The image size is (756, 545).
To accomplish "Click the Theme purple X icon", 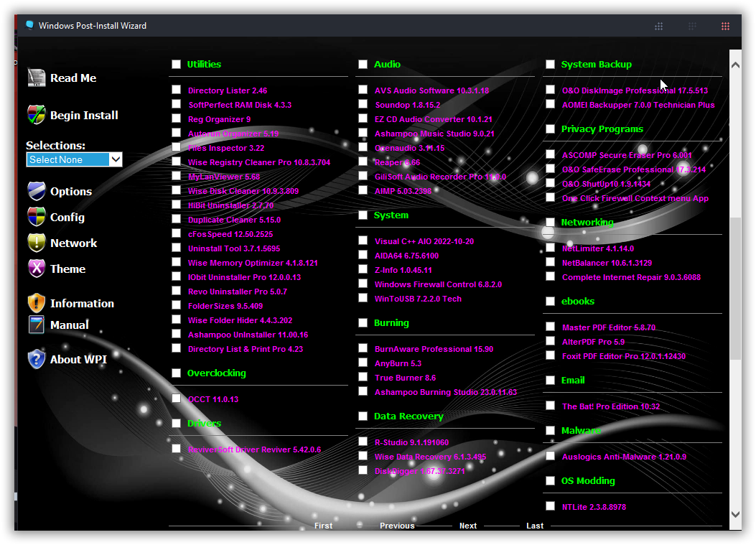I will click(x=37, y=269).
